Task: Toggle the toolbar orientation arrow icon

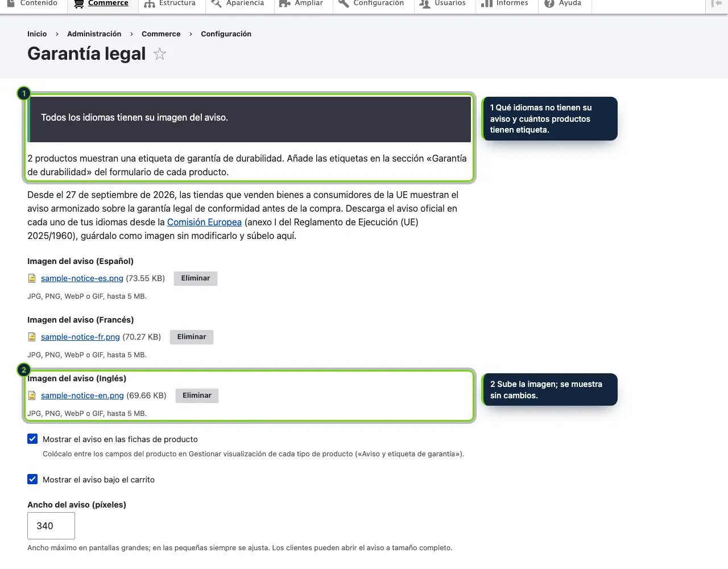Action: click(x=716, y=3)
